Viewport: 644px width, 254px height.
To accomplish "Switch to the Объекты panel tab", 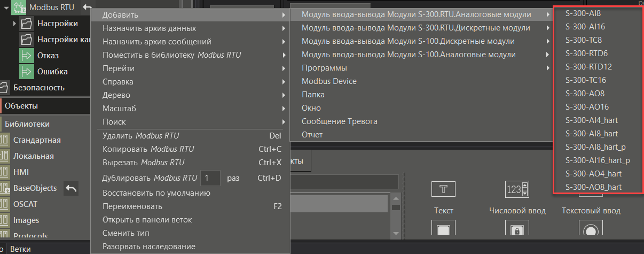I will point(45,106).
